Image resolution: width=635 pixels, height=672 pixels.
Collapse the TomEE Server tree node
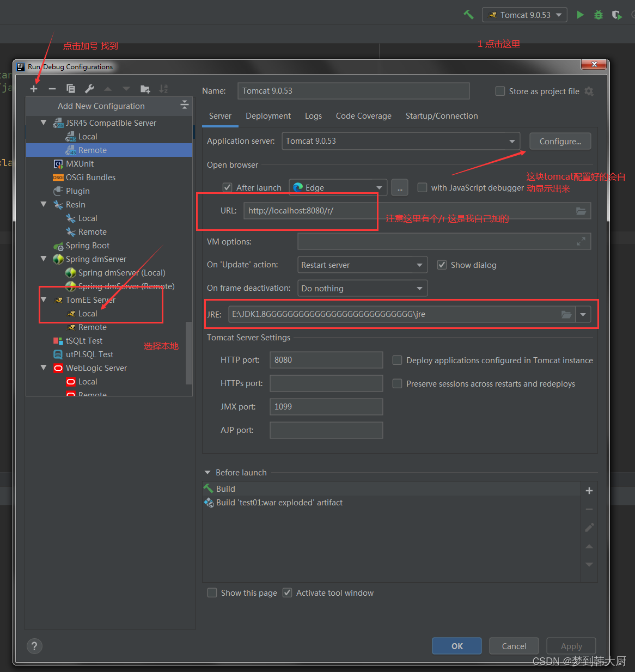pos(44,300)
